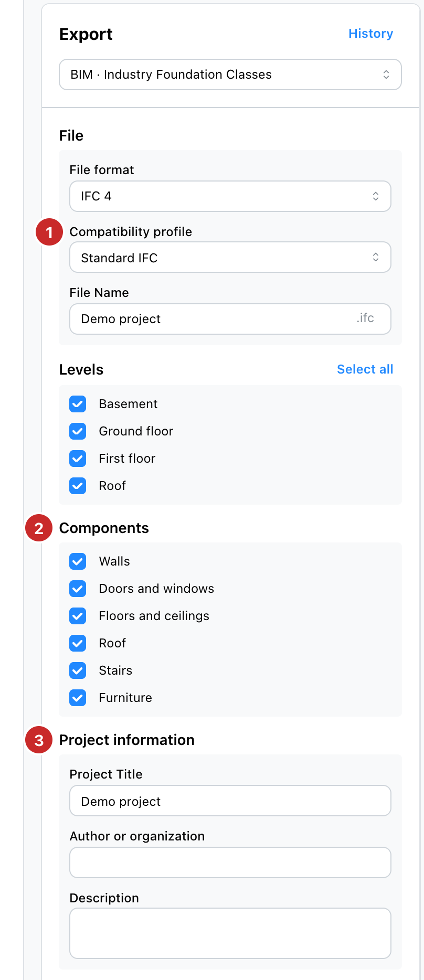Focus the Project Title input field
The width and height of the screenshot is (424, 980).
click(x=230, y=801)
